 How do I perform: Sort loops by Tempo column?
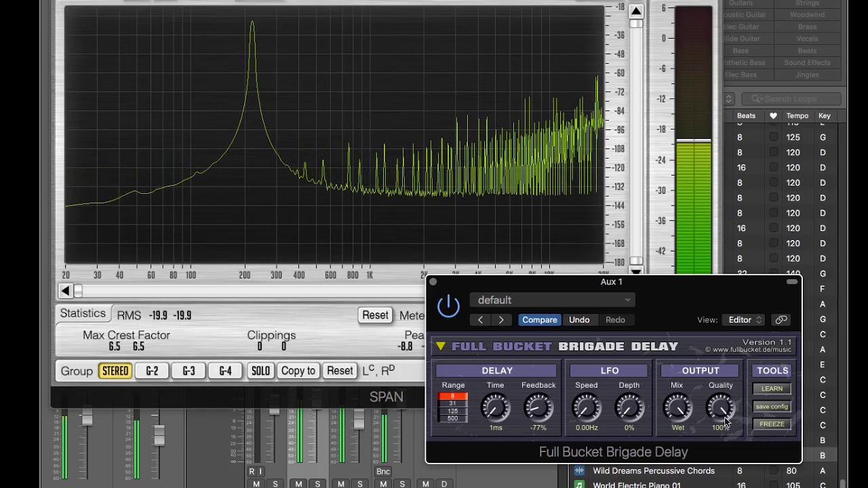tap(797, 116)
